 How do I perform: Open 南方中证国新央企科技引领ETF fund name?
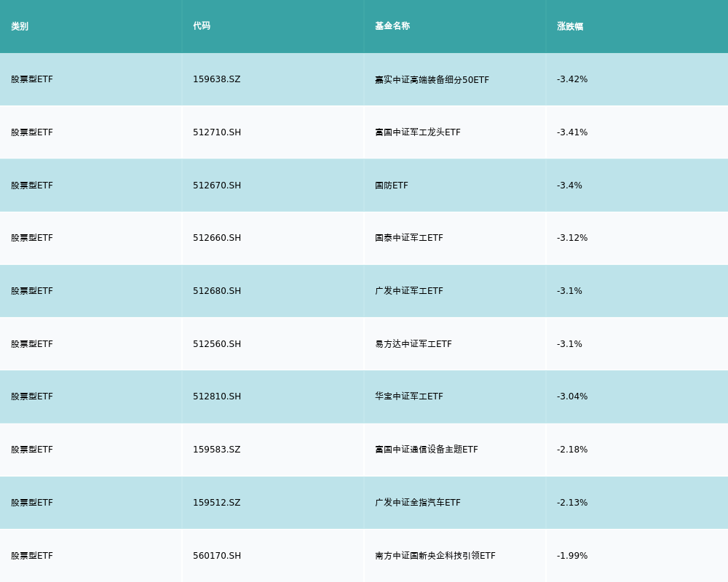pyautogui.click(x=435, y=556)
